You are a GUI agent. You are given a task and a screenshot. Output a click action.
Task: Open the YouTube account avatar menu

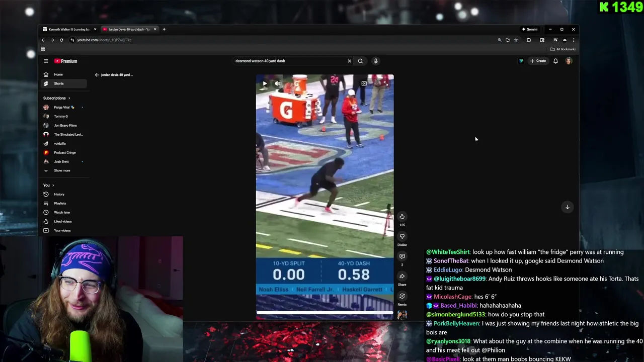click(569, 61)
